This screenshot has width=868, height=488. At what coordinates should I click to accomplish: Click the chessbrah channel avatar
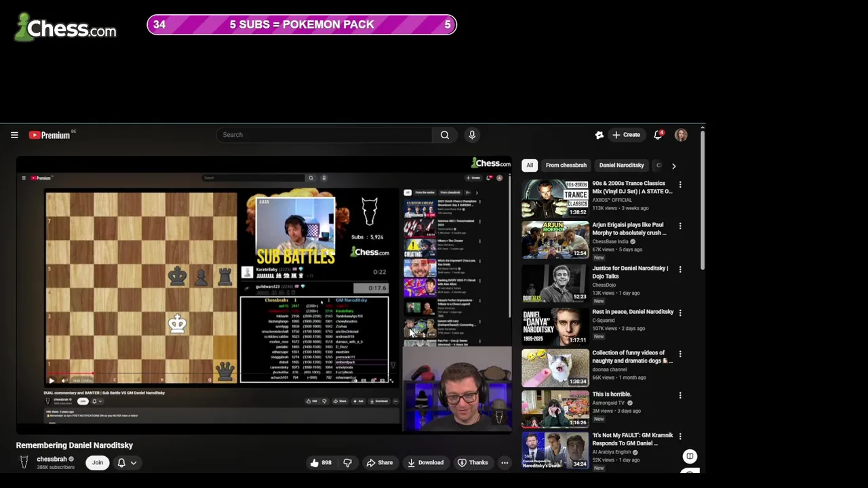click(x=24, y=463)
